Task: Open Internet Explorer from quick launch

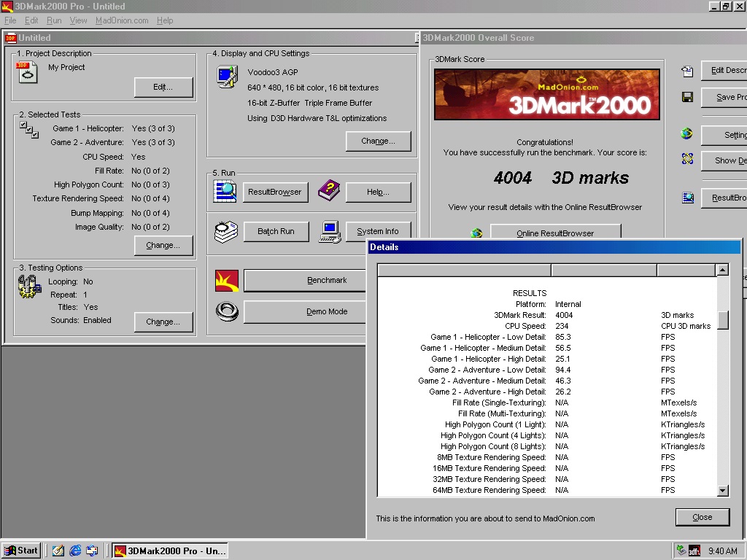Action: (x=75, y=551)
